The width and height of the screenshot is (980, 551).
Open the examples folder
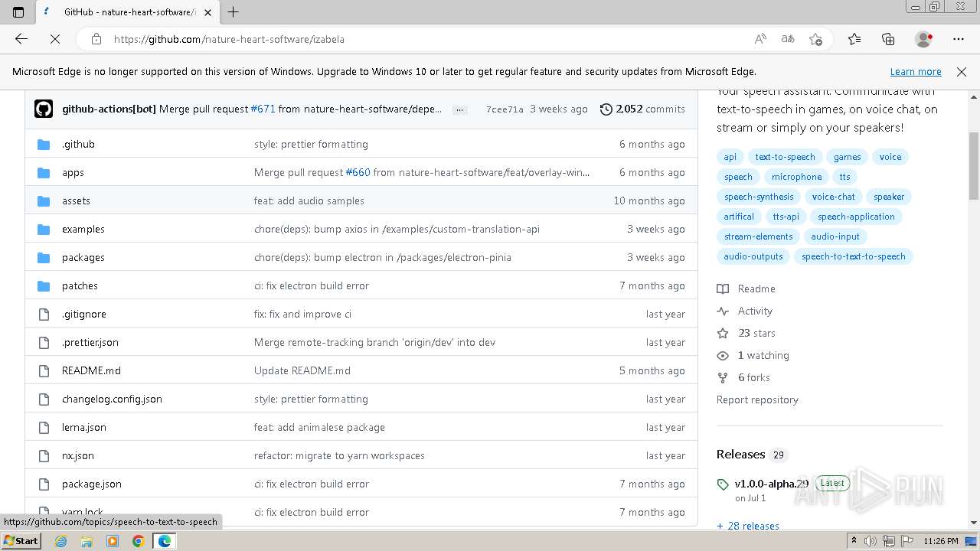coord(83,229)
